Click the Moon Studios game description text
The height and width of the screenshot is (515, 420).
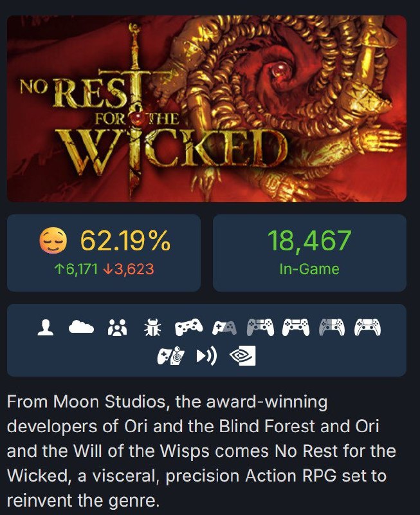[x=201, y=451]
